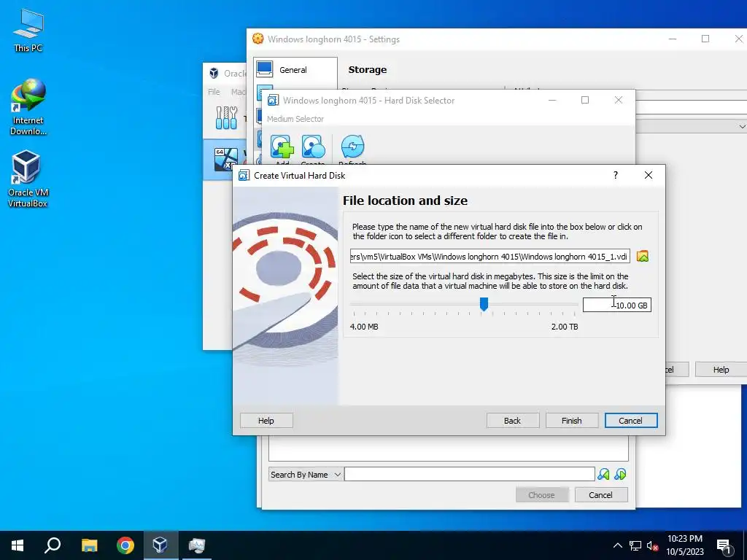Open the This PC desktop icon
Image resolution: width=747 pixels, height=560 pixels.
point(28,29)
